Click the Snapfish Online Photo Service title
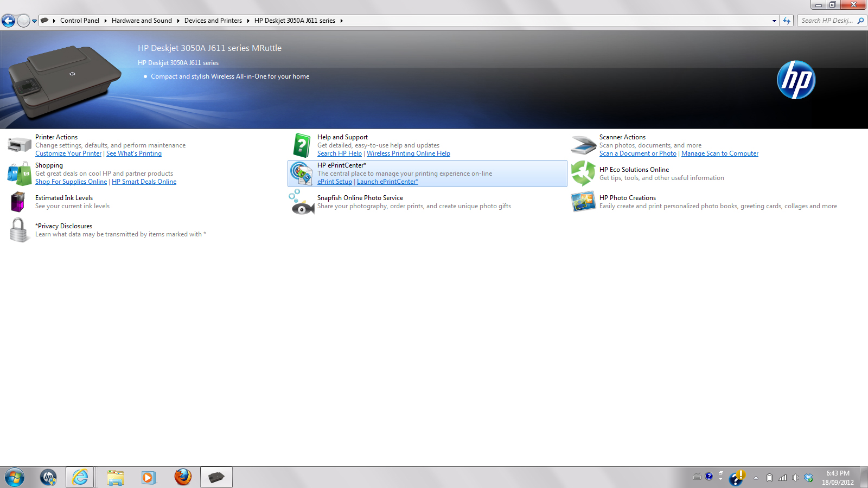 click(x=360, y=198)
